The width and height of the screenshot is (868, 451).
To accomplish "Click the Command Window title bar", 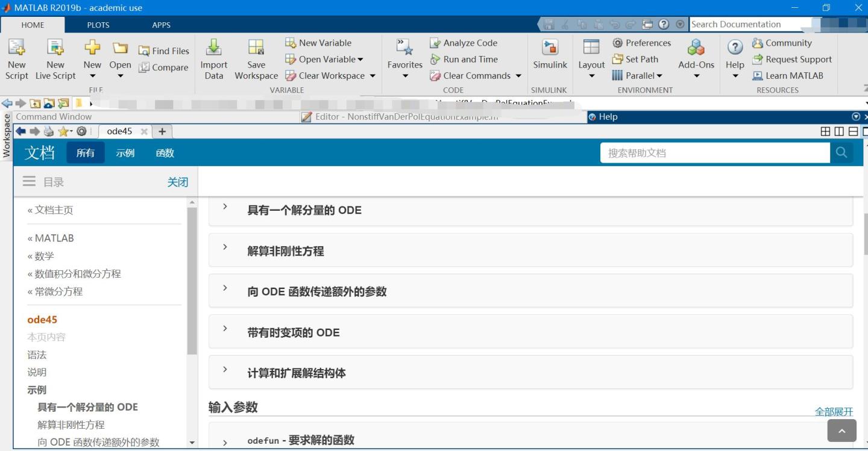I will point(156,117).
